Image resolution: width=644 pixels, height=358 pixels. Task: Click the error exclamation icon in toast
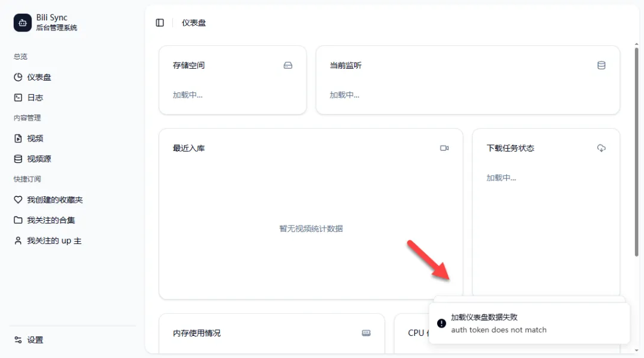pos(441,323)
